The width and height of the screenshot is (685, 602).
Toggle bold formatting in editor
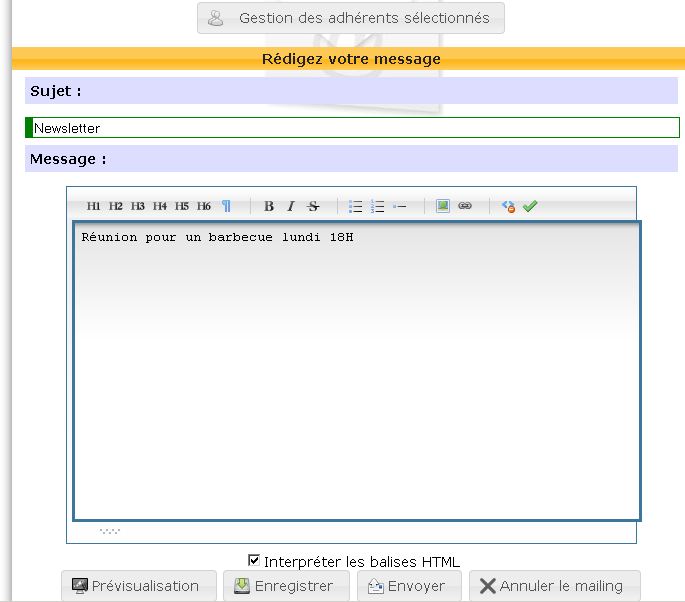pos(269,206)
